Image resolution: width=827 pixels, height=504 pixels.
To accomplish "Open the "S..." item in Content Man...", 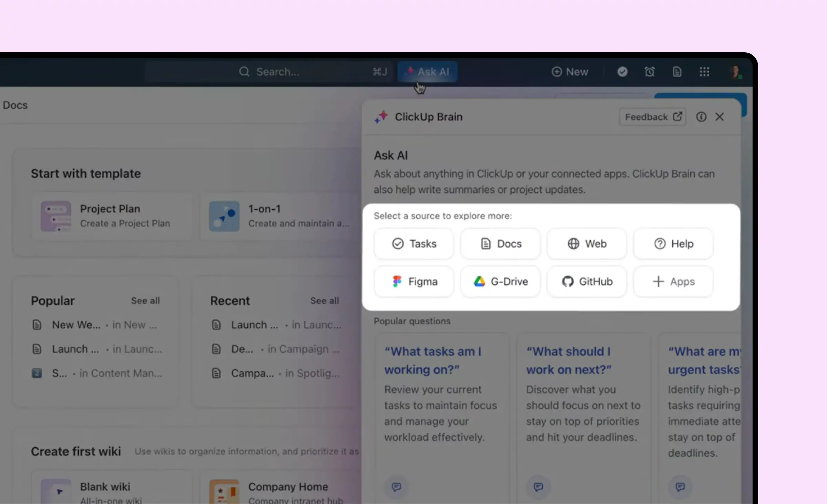I will pos(97,373).
